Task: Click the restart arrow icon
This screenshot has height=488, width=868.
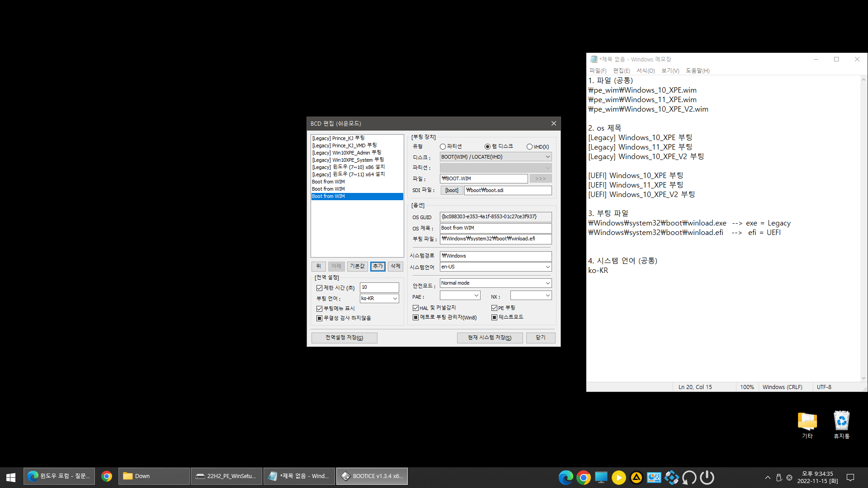Action: pos(689,478)
